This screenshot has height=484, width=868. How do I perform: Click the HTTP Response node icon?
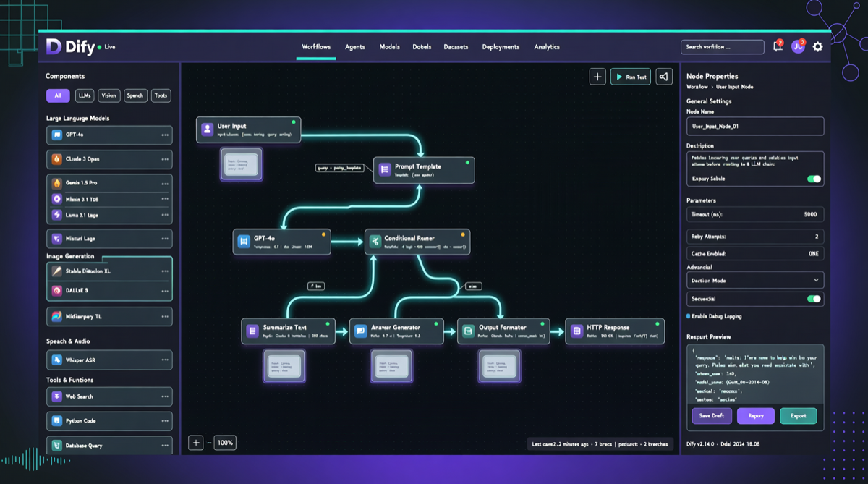tap(576, 331)
